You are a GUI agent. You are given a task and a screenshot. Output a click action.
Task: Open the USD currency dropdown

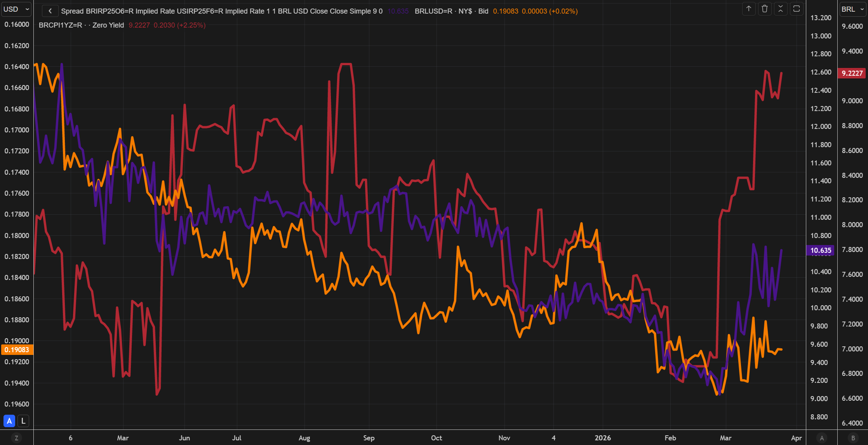coord(16,9)
